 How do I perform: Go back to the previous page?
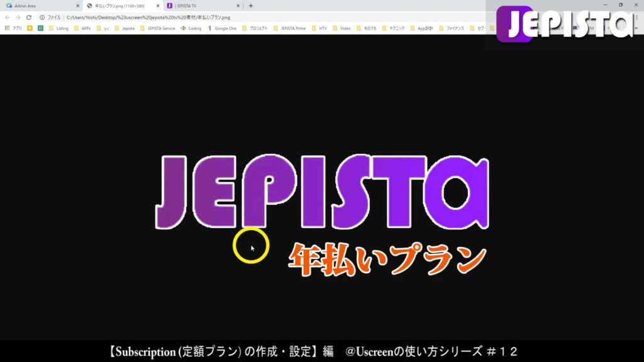(8, 17)
